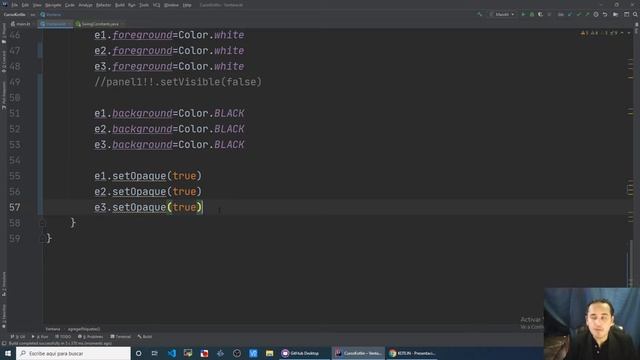
Task: Open the Favorites side tool window
Action: (4, 316)
